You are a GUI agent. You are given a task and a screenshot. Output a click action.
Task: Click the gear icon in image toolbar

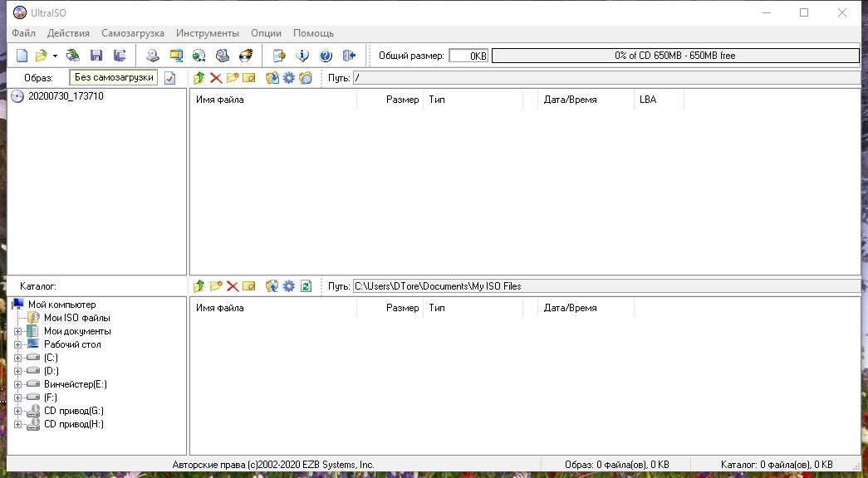coord(289,78)
